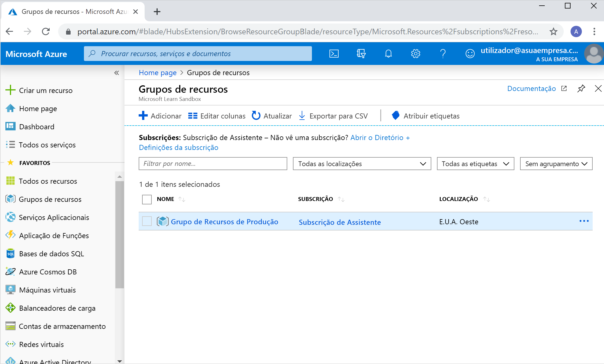Viewport: 604px width, 364px height.
Task: Open Chrome three-dots menu
Action: pos(594,31)
